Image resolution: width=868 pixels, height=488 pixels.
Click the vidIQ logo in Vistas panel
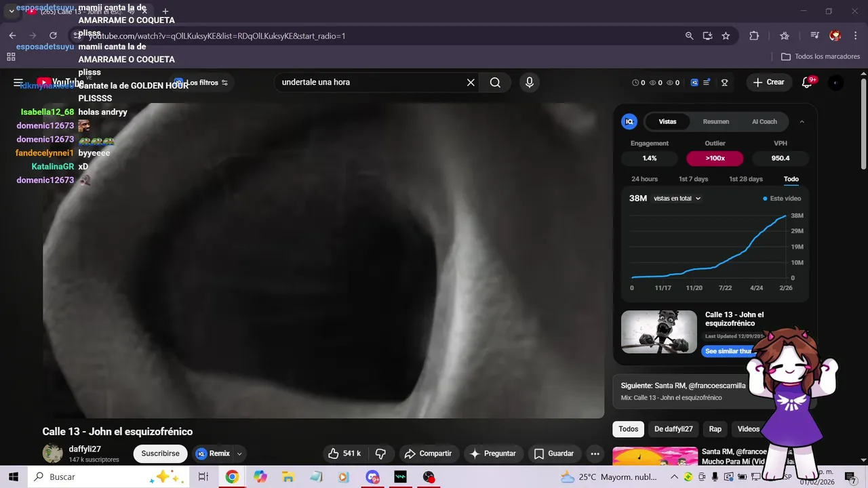(629, 122)
